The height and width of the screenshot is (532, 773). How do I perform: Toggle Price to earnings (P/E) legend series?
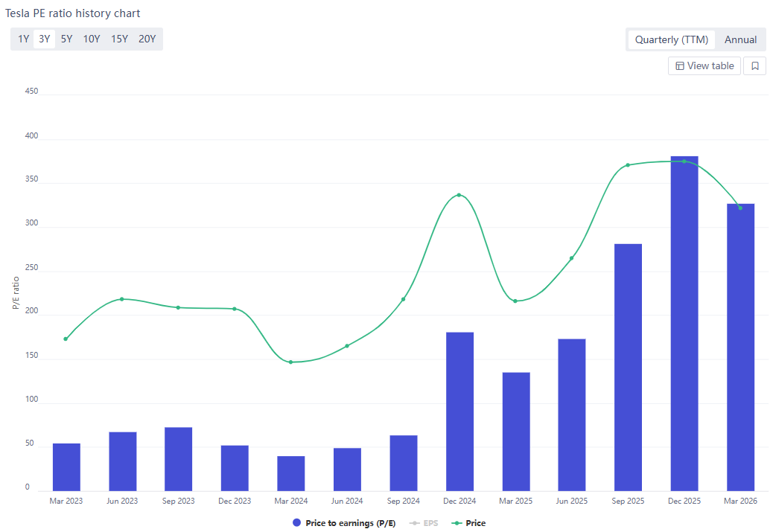(x=344, y=523)
